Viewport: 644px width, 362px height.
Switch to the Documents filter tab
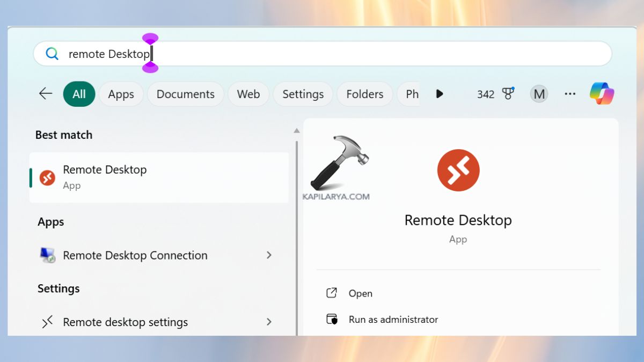point(185,94)
